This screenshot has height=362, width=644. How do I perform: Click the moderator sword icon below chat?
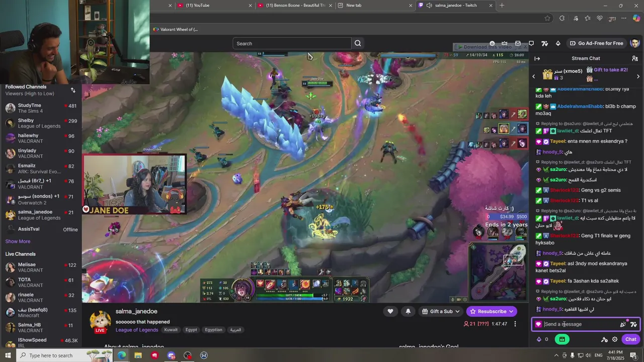[x=604, y=339]
